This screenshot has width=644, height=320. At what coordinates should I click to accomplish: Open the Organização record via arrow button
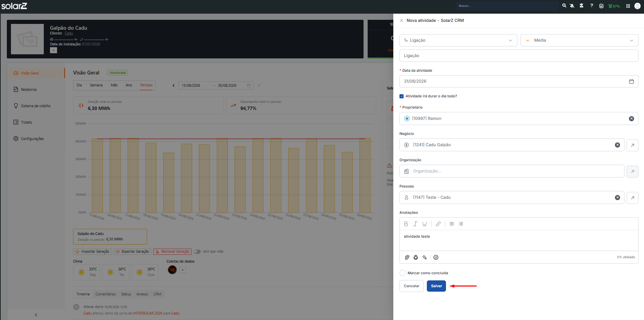coord(632,171)
